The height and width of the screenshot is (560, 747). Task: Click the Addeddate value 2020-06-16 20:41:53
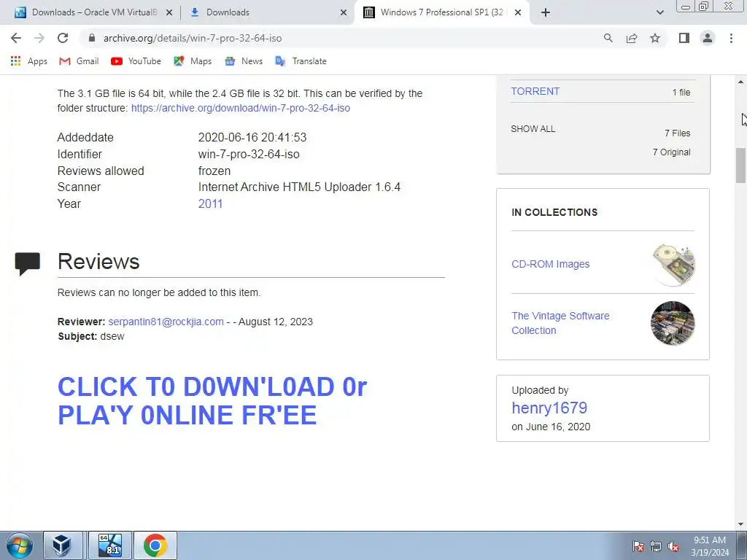(252, 138)
